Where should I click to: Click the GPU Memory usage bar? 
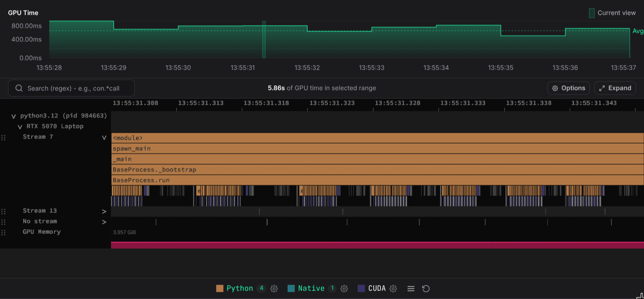(378, 245)
